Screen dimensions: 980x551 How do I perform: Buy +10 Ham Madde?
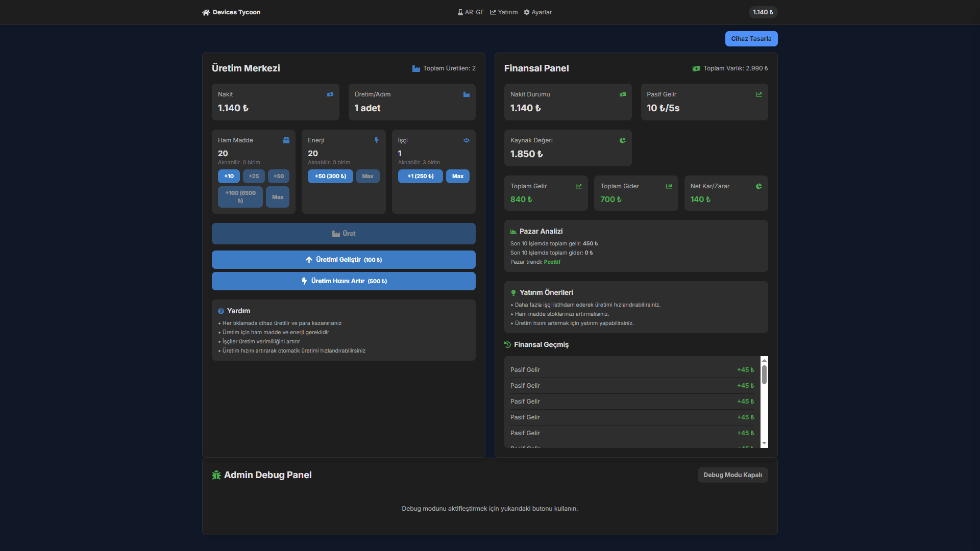[x=229, y=177]
